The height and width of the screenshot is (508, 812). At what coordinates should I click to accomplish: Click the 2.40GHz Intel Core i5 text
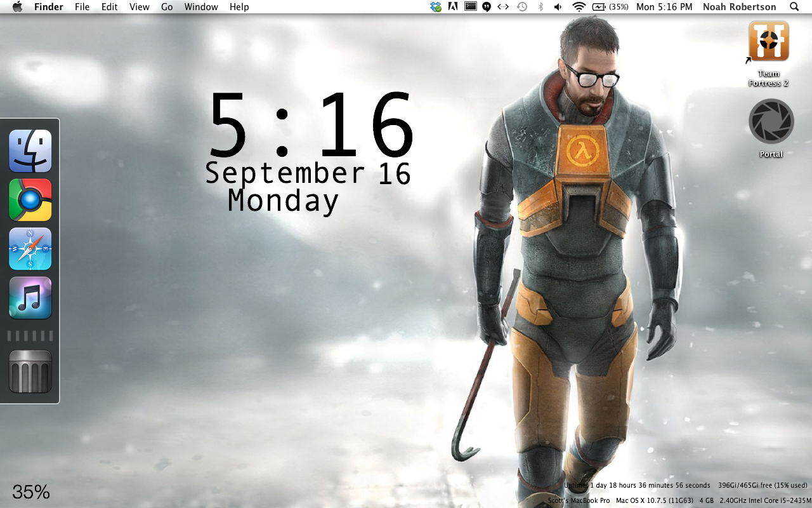point(766,501)
